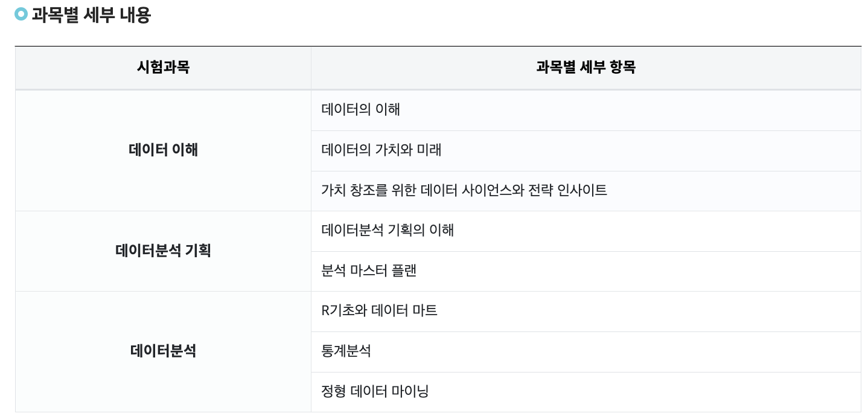Image resolution: width=868 pixels, height=419 pixels.
Task: Select the 데이터의 이해 row
Action: 586,110
